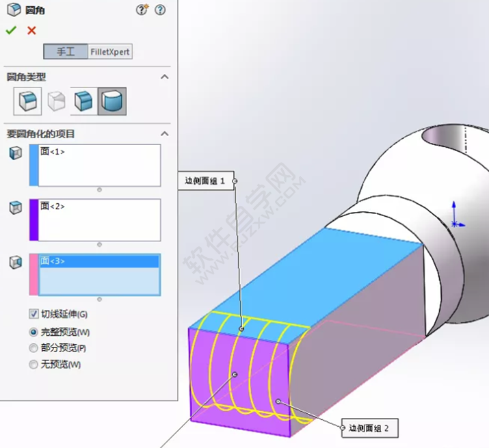
Task: Grab resize handle under 面<1> box
Action: tap(99, 189)
